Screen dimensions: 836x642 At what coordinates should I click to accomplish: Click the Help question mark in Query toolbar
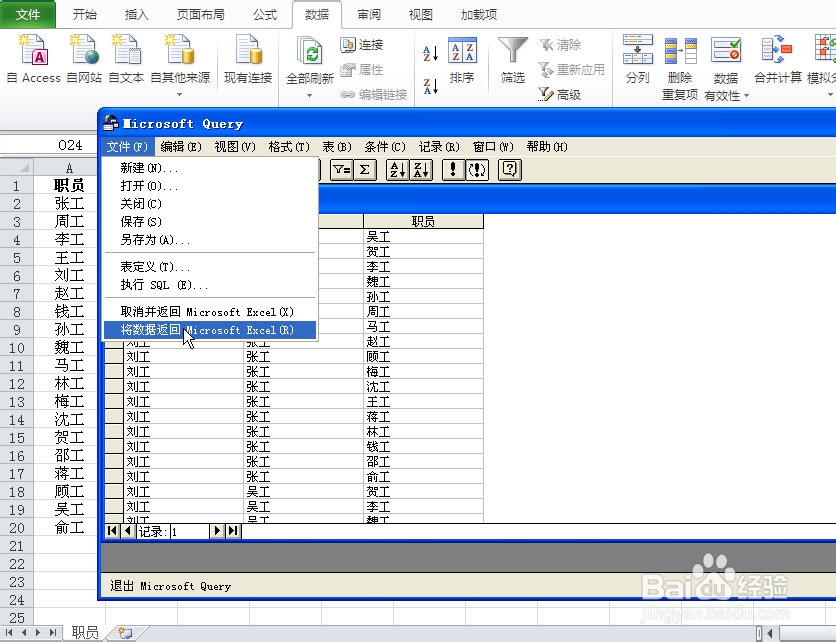[510, 170]
